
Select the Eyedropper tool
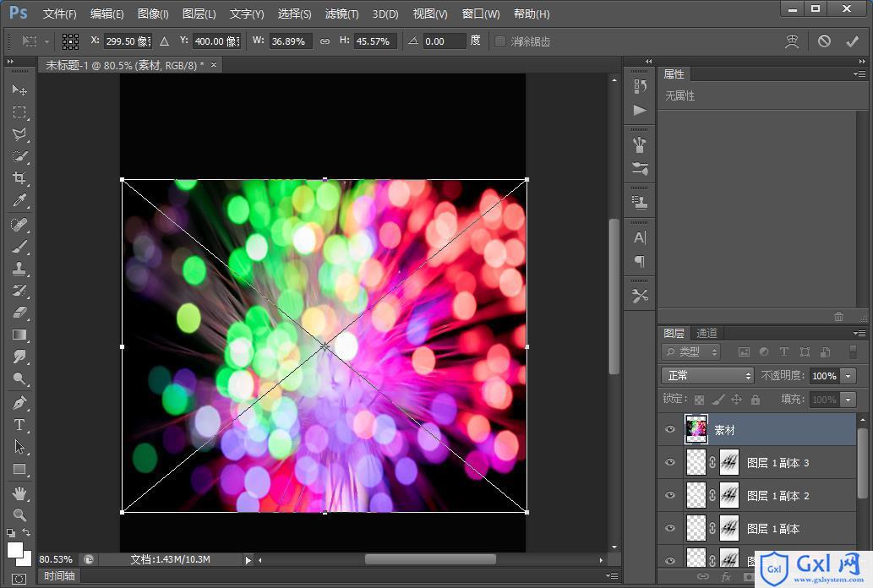click(x=19, y=200)
